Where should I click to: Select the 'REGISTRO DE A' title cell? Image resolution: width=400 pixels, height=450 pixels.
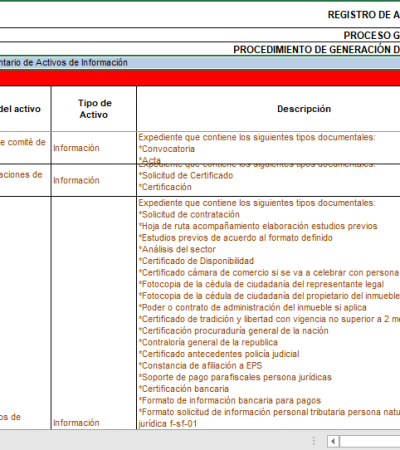(200, 15)
